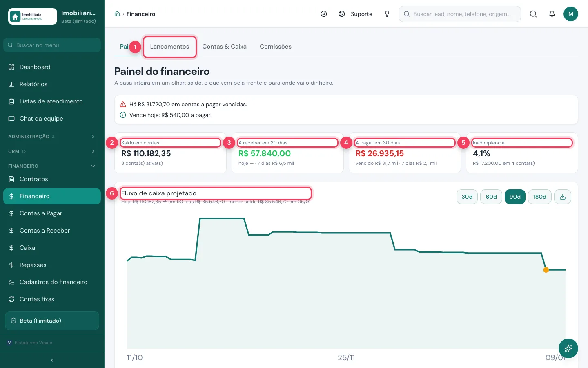Focus the Buscar no menu field
The height and width of the screenshot is (368, 588).
52,45
